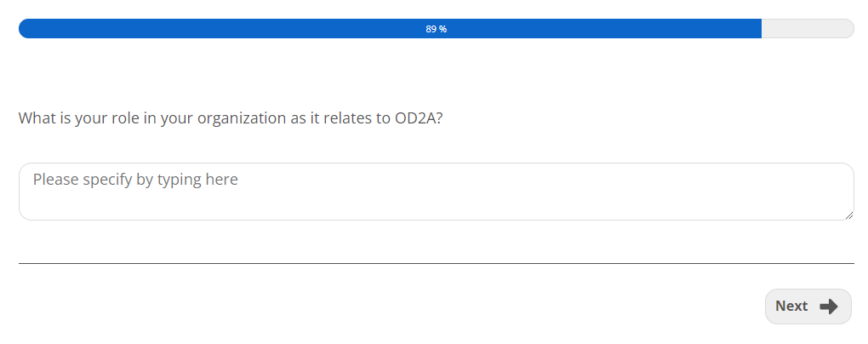Click the Next button
Image resolution: width=868 pixels, height=344 pixels.
[x=808, y=307]
